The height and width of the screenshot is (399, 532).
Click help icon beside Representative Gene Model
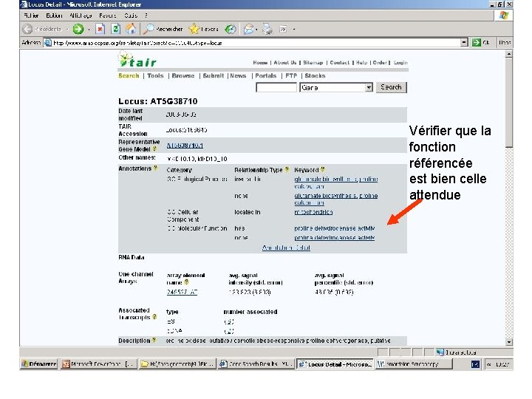(154, 149)
